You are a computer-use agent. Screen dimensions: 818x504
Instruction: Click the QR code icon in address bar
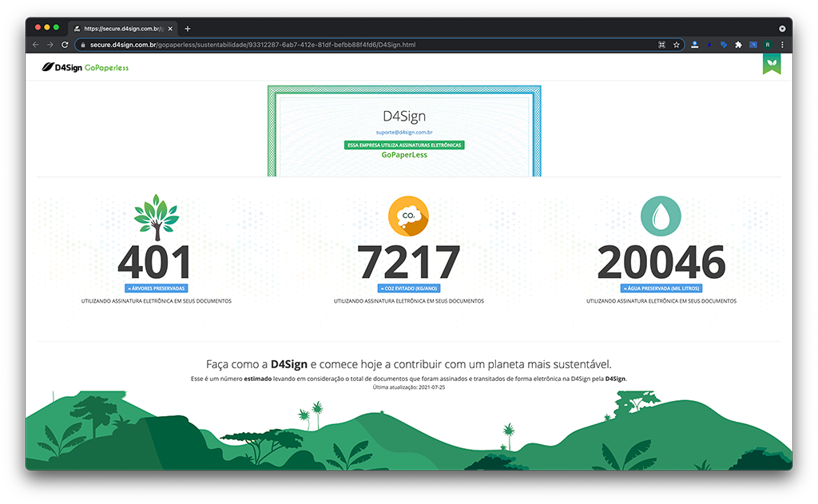661,45
